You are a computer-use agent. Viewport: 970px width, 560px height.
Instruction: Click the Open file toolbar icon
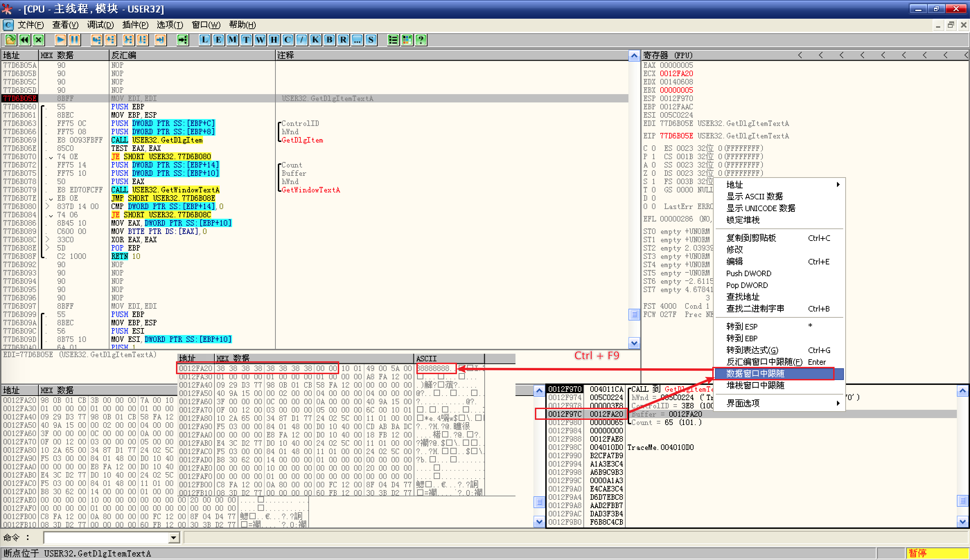pos(10,39)
